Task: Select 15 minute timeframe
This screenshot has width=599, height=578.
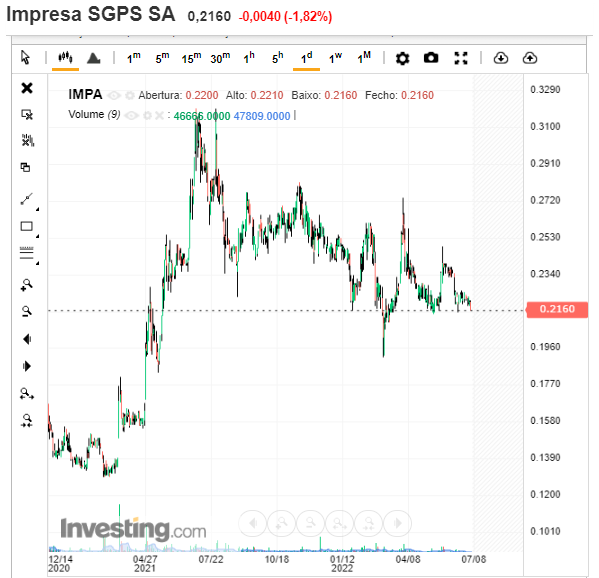Action: 191,58
